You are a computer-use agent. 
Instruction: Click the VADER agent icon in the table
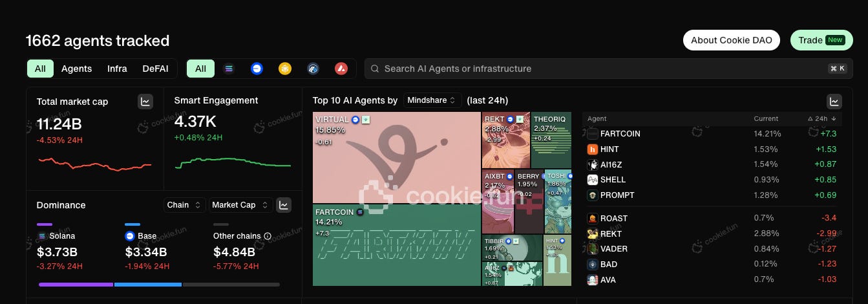pyautogui.click(x=593, y=248)
